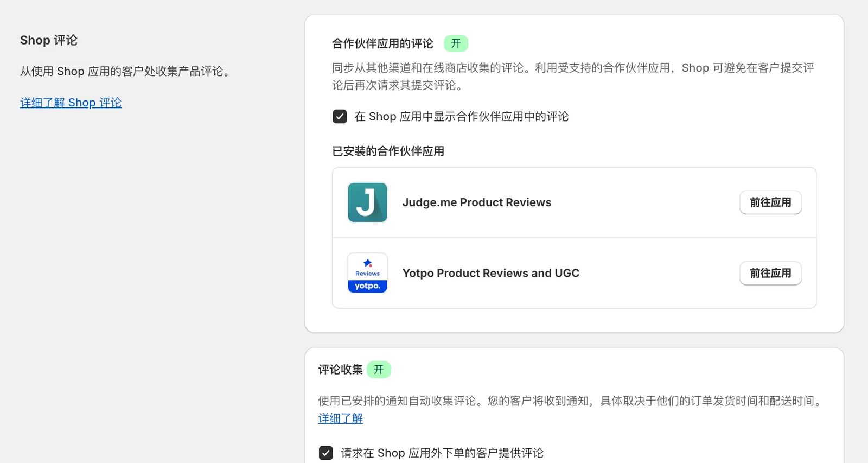The image size is (868, 463).
Task: Click the 已安装的合作伙伴应用 subheading
Action: coord(388,151)
